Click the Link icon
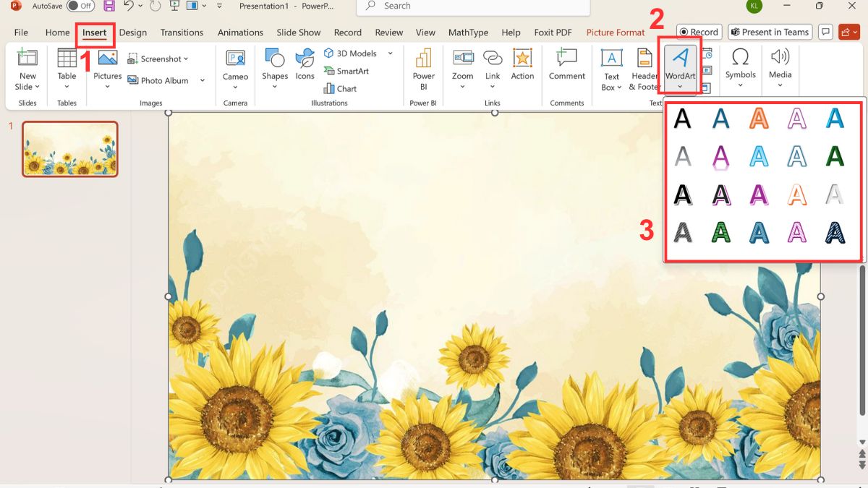 click(493, 59)
